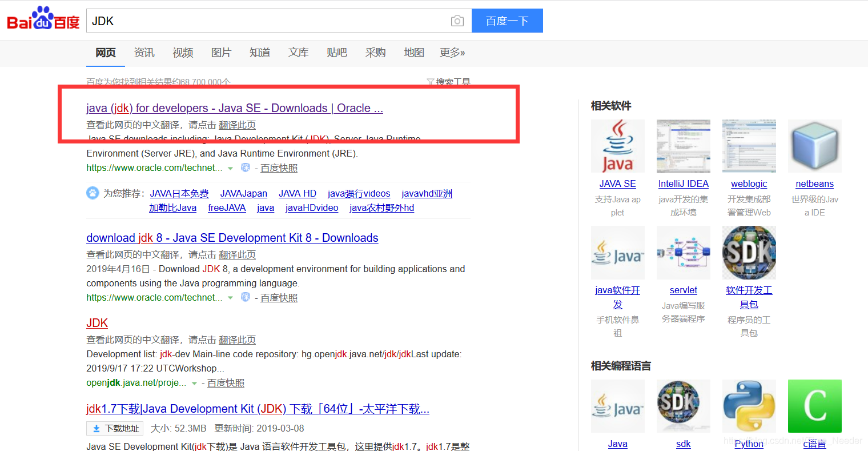Open the weblogic link
Screen dimensions: 868x451
click(x=749, y=184)
